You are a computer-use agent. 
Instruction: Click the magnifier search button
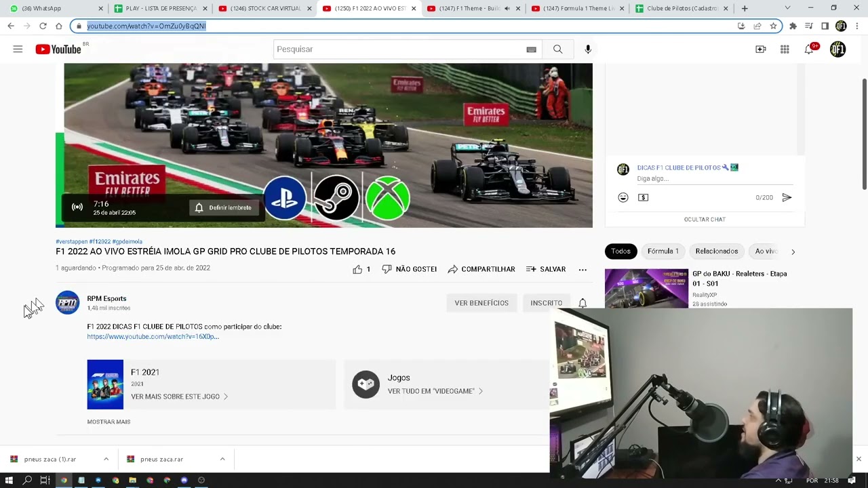(557, 49)
